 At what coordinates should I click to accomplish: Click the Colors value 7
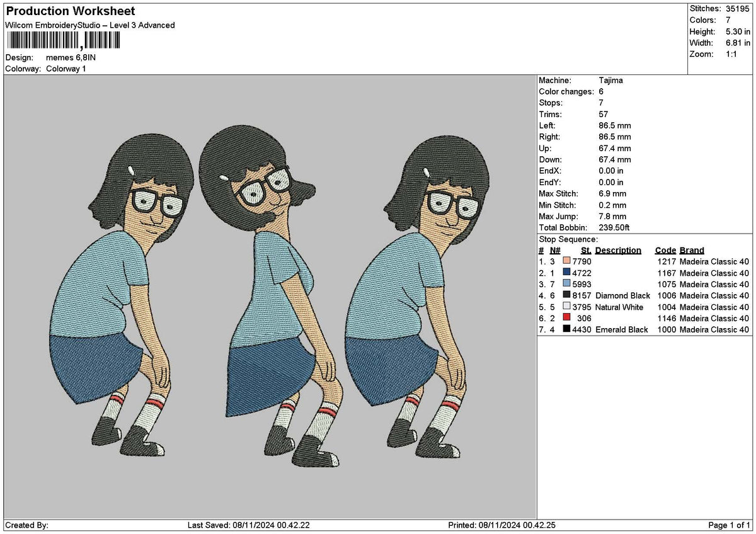click(727, 20)
